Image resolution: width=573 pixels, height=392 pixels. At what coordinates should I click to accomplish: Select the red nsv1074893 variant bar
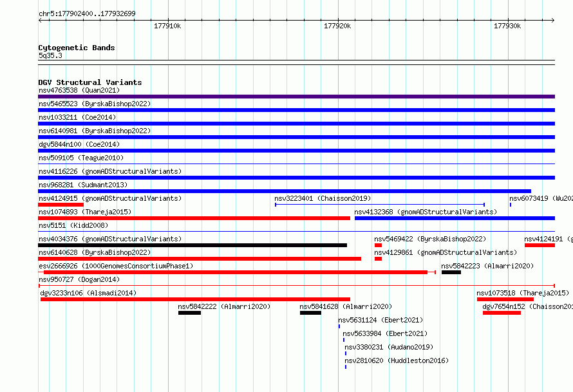pyautogui.click(x=194, y=218)
